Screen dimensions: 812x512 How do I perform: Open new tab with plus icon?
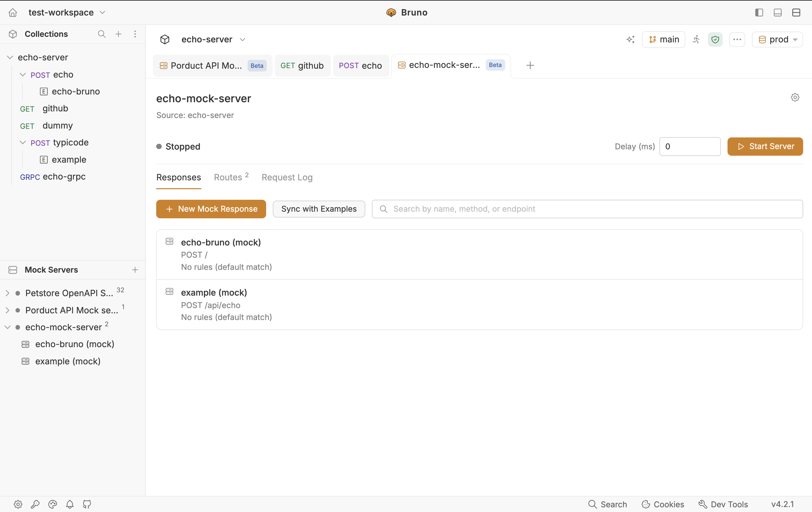click(x=530, y=65)
